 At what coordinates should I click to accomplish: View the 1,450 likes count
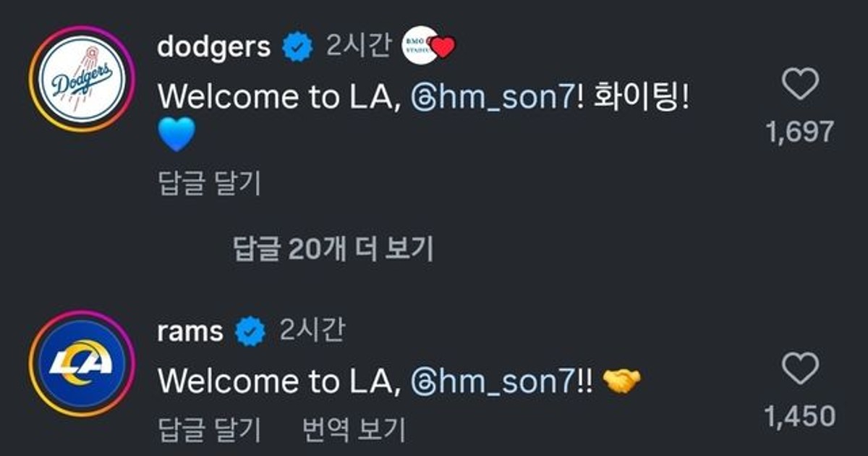pyautogui.click(x=800, y=416)
